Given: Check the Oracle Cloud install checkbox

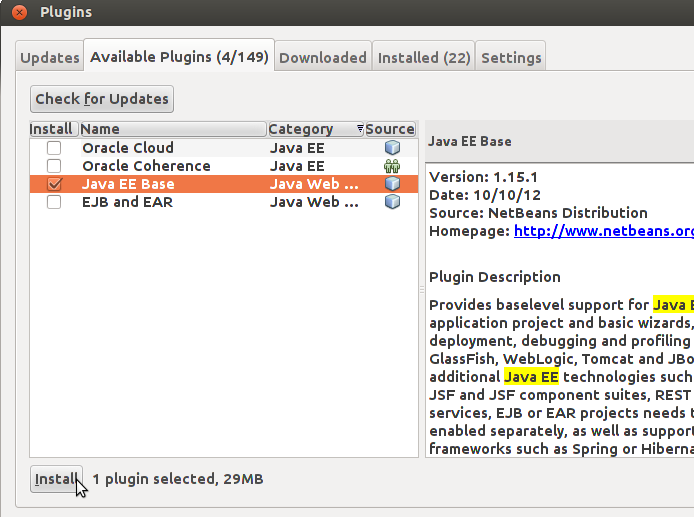Looking at the screenshot, I should tap(54, 147).
